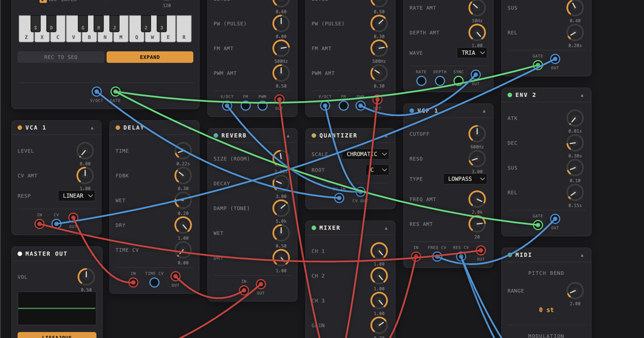Click the VCA 1 CV AMT knob
The width and height of the screenshot is (644, 338).
pos(85,175)
